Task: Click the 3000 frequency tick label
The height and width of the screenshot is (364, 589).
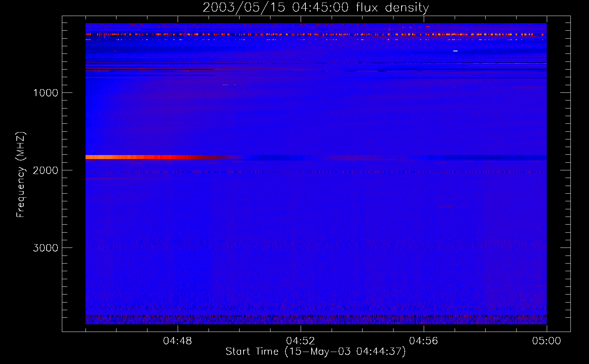Action: click(x=46, y=248)
